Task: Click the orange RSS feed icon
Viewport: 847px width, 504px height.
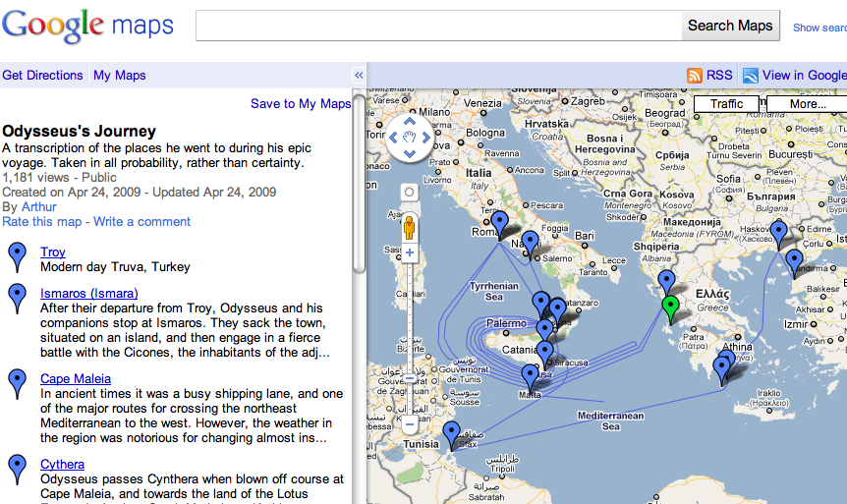Action: point(695,76)
